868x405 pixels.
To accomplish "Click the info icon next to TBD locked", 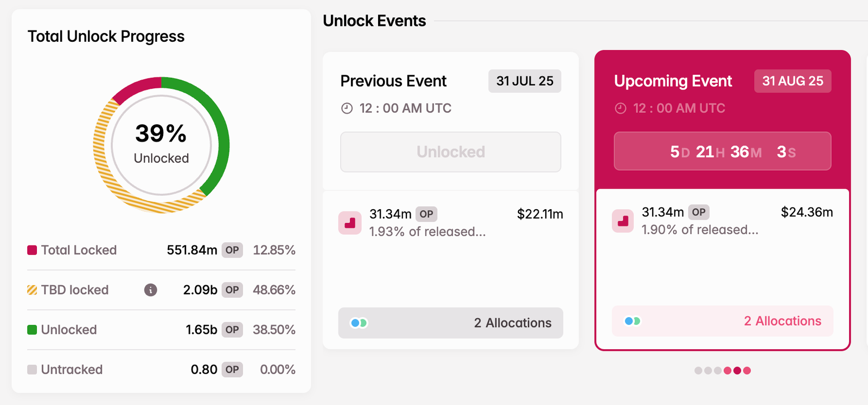I will pos(150,290).
